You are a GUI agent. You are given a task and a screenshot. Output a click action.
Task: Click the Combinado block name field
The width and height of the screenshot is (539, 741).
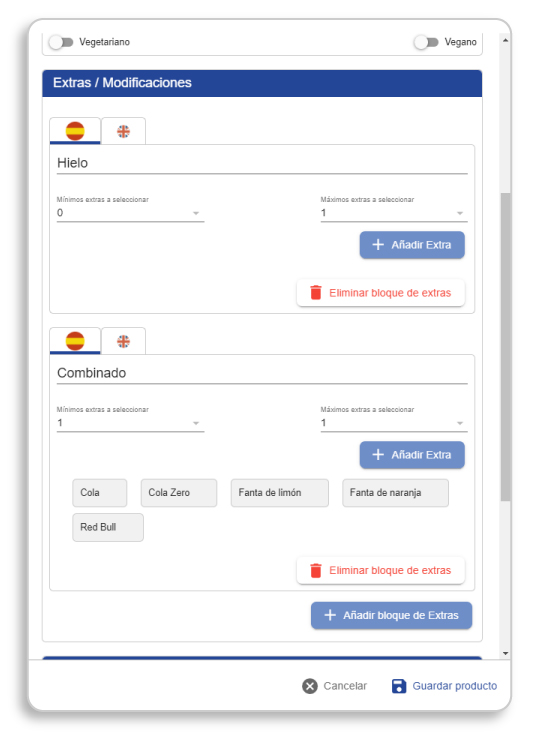pos(262,373)
